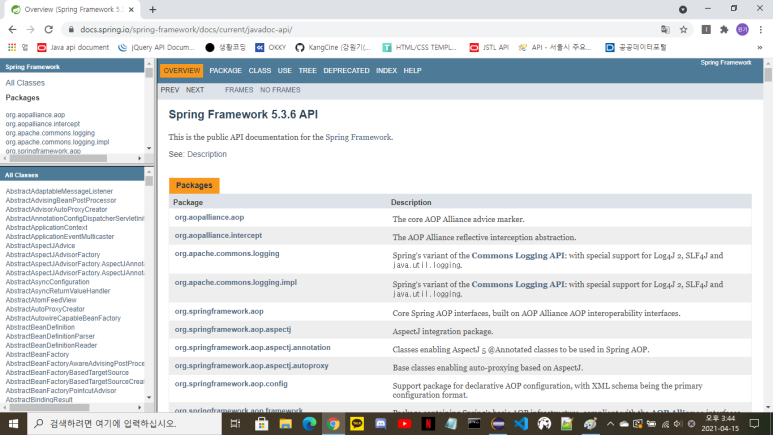Open Microsoft Store from taskbar

tap(261, 424)
